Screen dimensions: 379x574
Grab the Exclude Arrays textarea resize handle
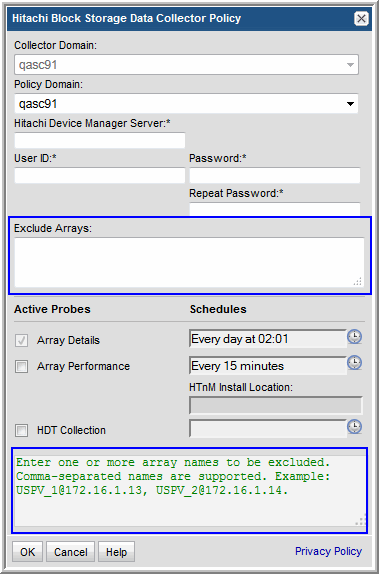coord(358,281)
